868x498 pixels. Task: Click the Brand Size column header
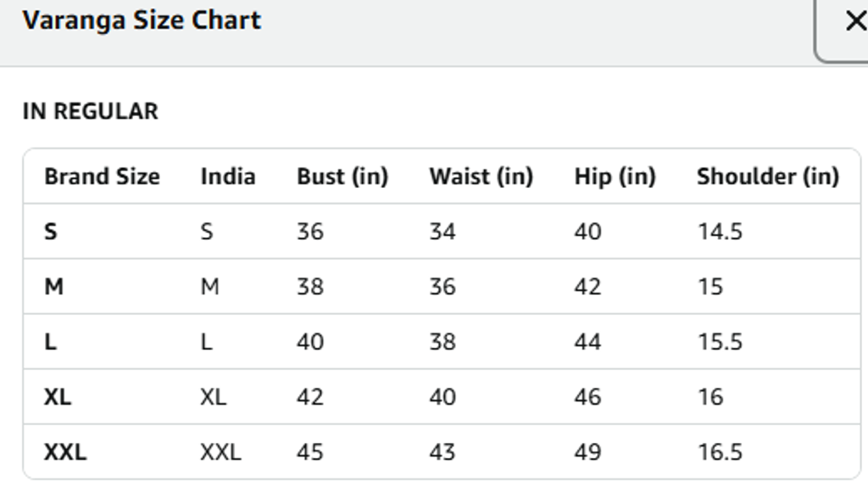(x=102, y=176)
